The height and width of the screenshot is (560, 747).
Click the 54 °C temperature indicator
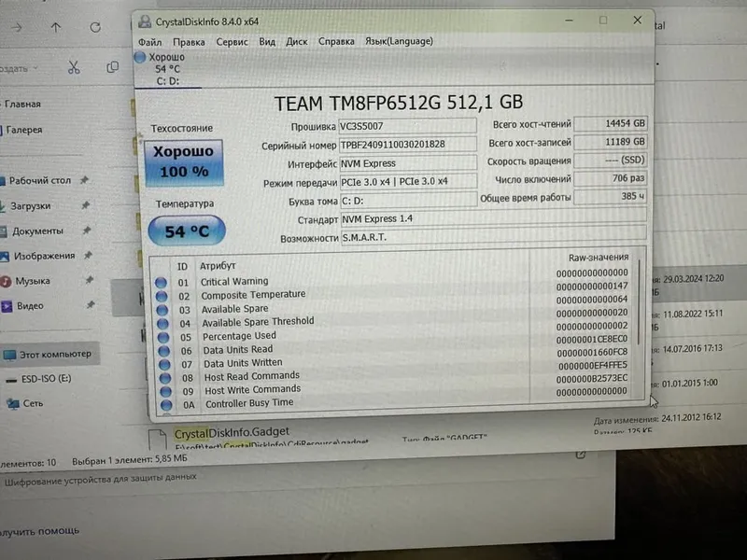[x=186, y=231]
